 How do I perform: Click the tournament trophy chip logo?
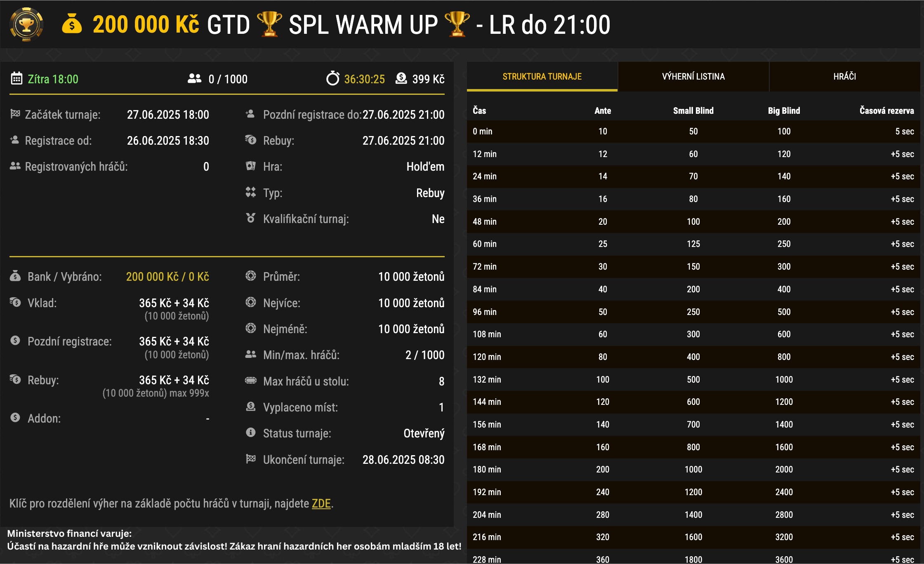(26, 25)
